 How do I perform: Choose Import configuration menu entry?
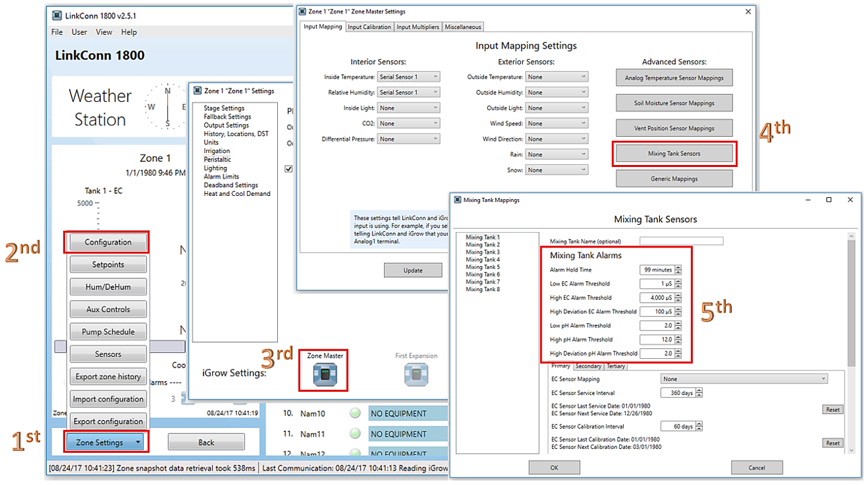pos(107,399)
